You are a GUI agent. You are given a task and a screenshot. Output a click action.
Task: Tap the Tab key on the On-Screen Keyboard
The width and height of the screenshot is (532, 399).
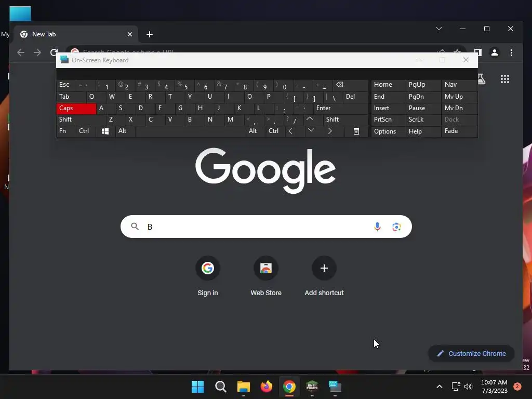click(71, 97)
